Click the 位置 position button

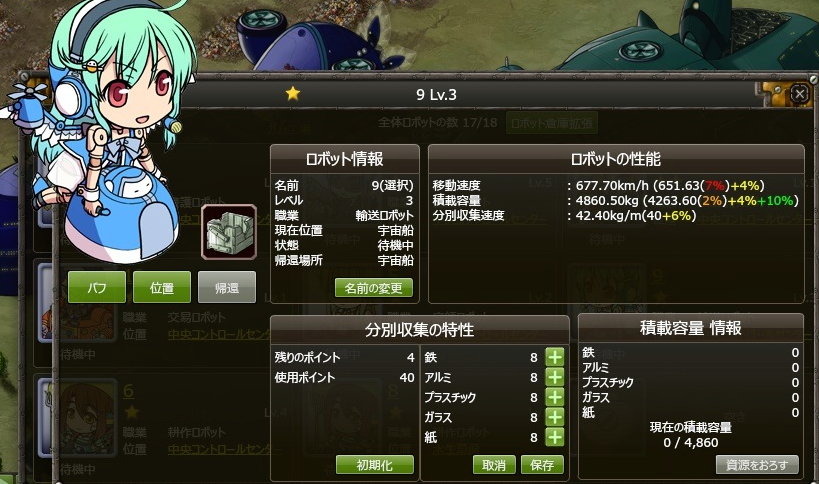pos(162,287)
